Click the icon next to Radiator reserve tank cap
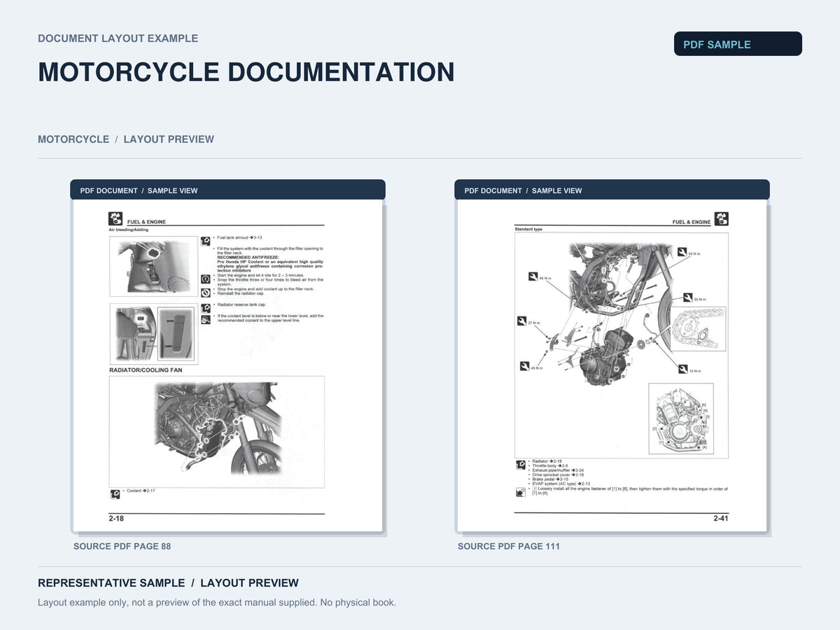Image resolution: width=840 pixels, height=630 pixels. [206, 308]
